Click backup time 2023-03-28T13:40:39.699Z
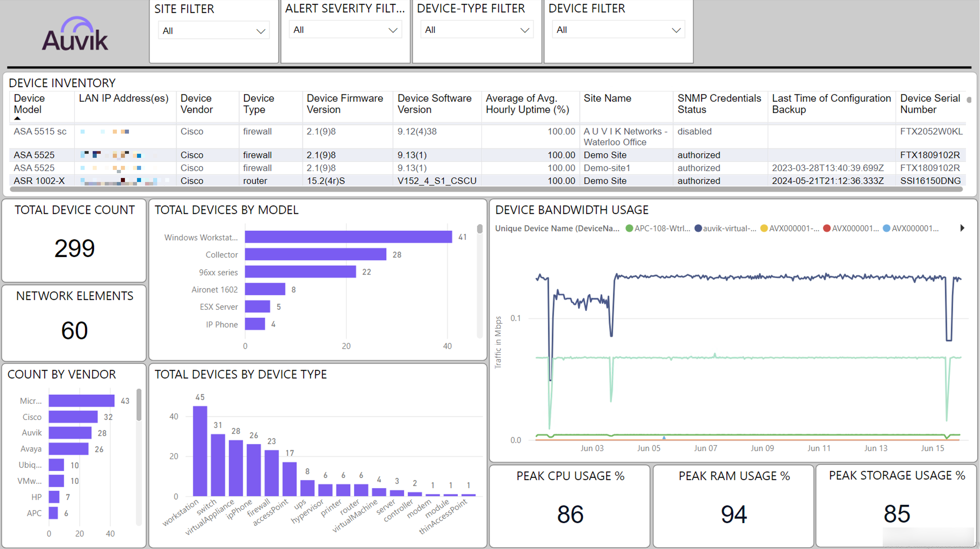Viewport: 980px width, 549px height. pos(828,168)
